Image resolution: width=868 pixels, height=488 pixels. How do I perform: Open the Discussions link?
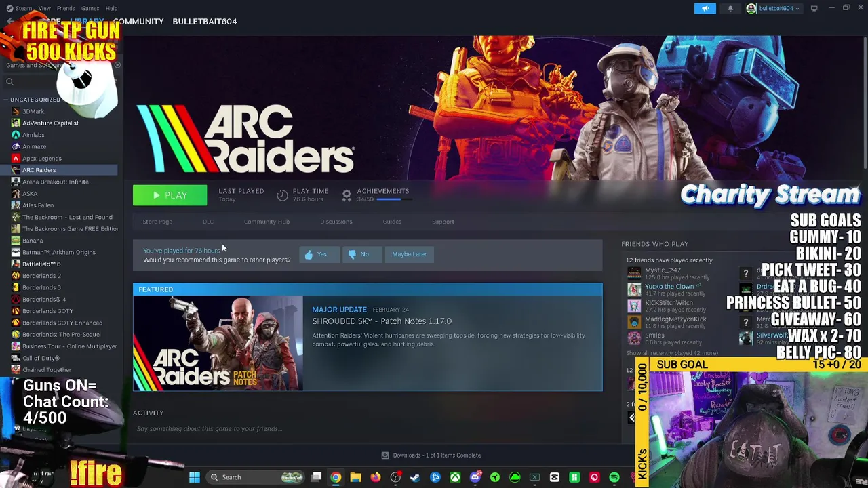[x=336, y=222]
